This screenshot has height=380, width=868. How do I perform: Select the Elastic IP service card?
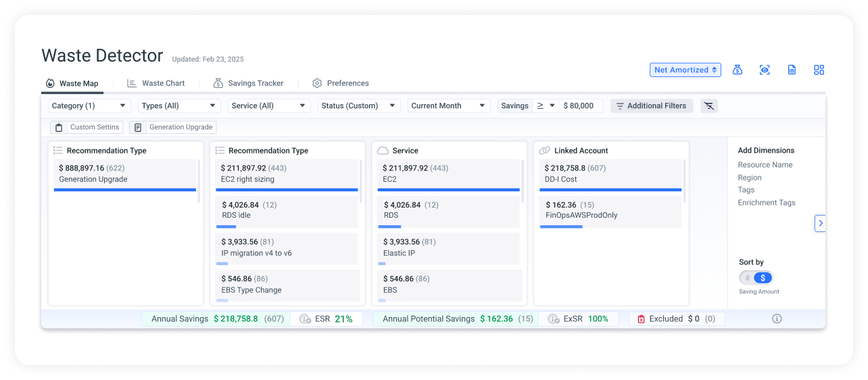coord(449,248)
